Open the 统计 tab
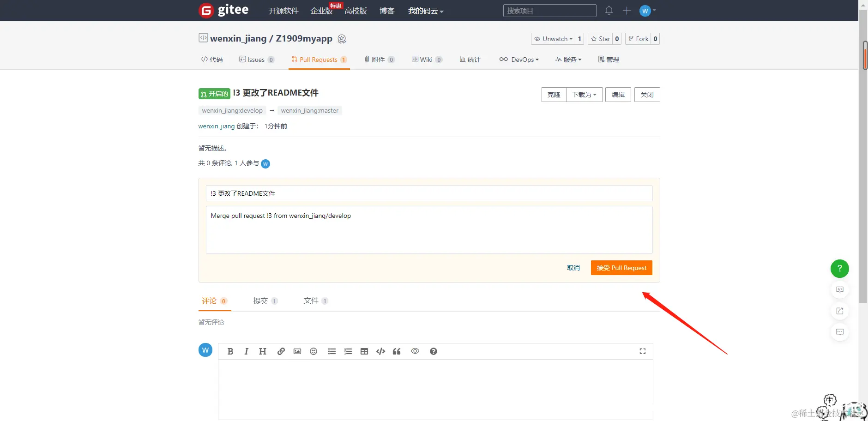Screen dimensions: 868x421 [470, 60]
